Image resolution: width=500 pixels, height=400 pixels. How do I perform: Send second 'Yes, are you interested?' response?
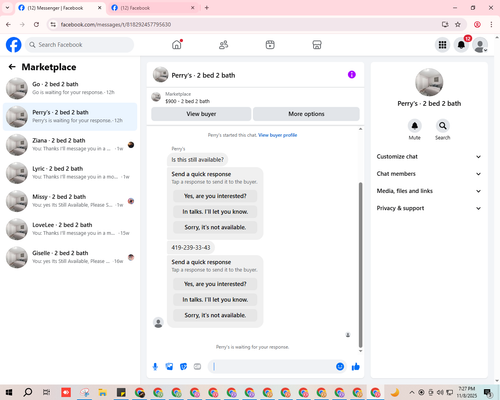coord(215,284)
